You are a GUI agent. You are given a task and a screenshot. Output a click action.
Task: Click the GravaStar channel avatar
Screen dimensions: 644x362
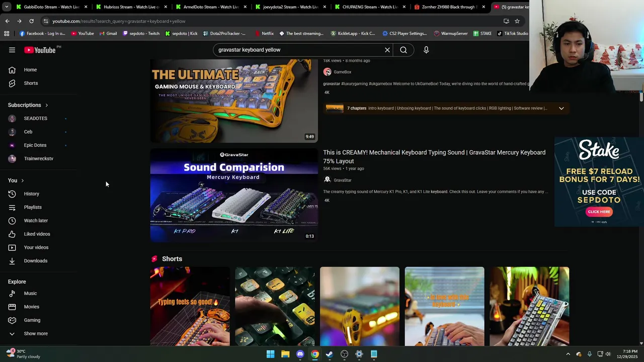pyautogui.click(x=327, y=180)
